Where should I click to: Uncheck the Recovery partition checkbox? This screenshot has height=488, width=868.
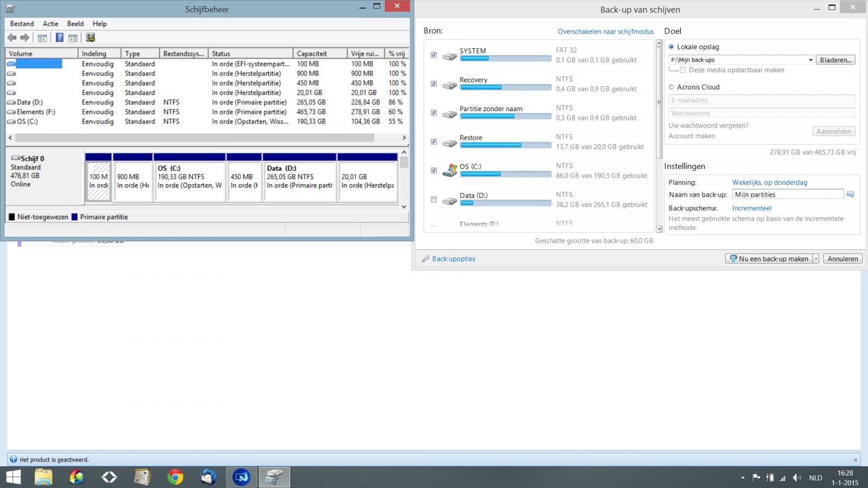point(433,84)
